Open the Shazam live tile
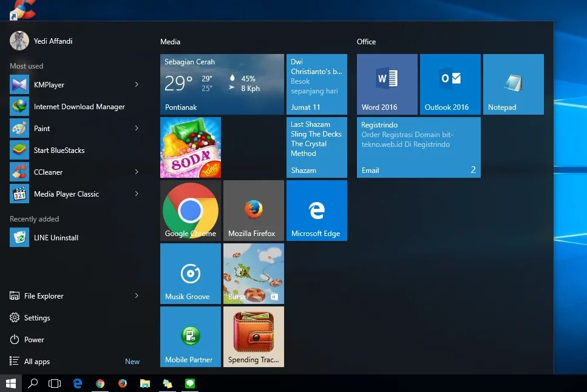 pyautogui.click(x=317, y=147)
